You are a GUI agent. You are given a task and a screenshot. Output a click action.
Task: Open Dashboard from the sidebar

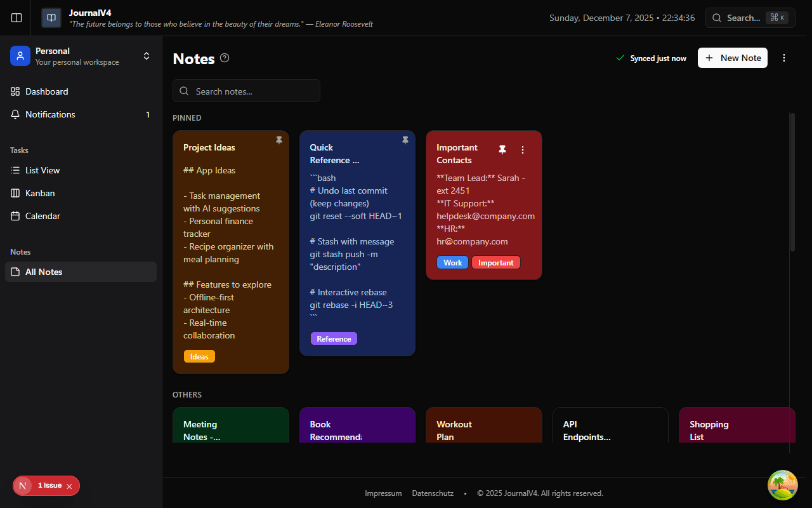pyautogui.click(x=46, y=91)
